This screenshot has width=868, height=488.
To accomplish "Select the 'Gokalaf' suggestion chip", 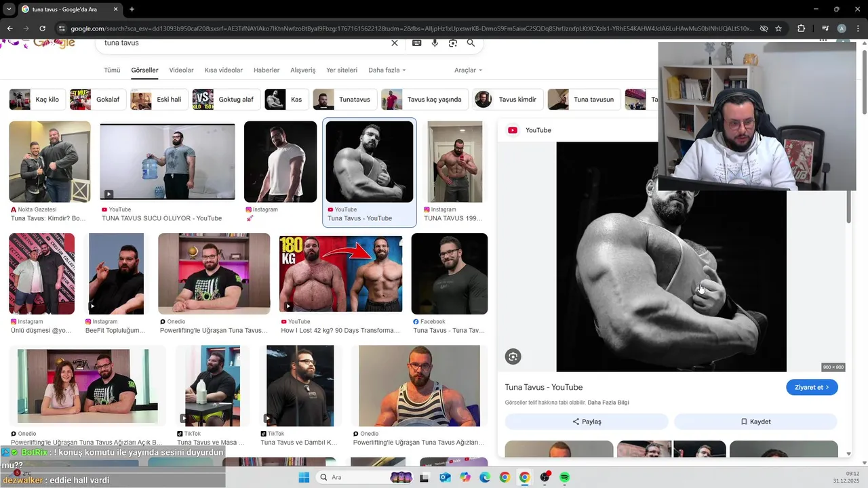I will [98, 100].
